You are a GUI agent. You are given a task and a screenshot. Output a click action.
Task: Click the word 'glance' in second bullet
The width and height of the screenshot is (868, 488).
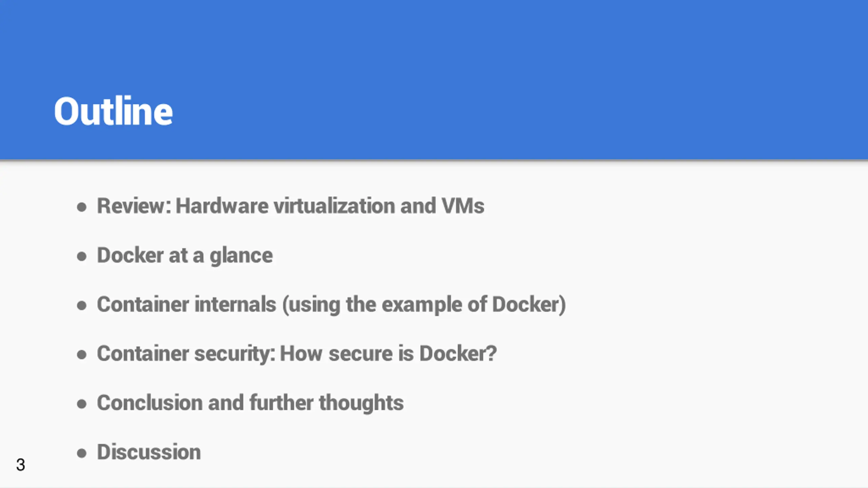pyautogui.click(x=241, y=257)
